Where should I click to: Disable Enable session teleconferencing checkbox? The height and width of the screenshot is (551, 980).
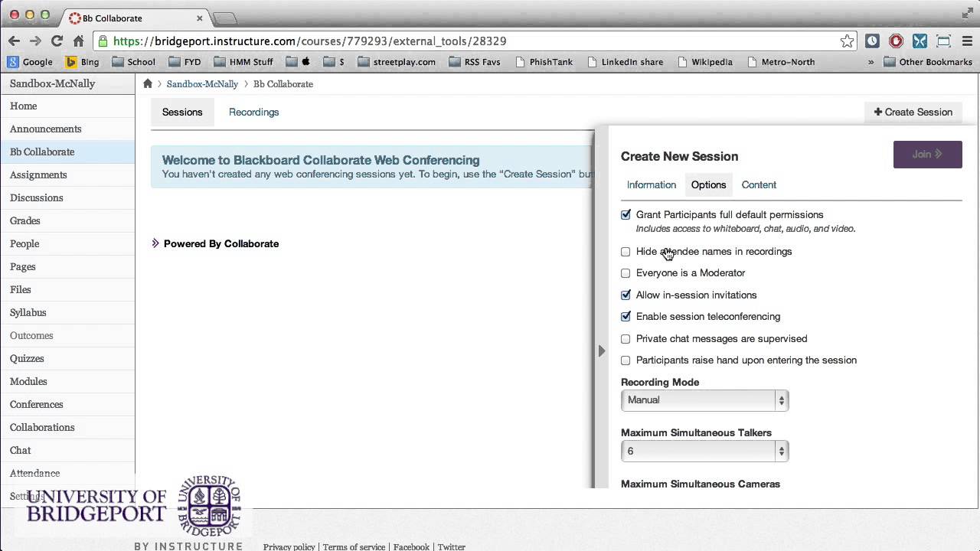(626, 317)
